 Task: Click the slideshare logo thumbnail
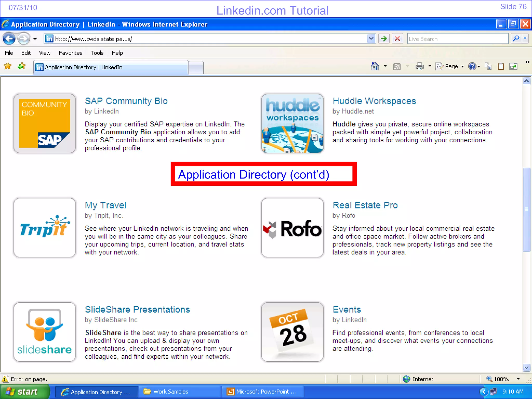click(45, 332)
